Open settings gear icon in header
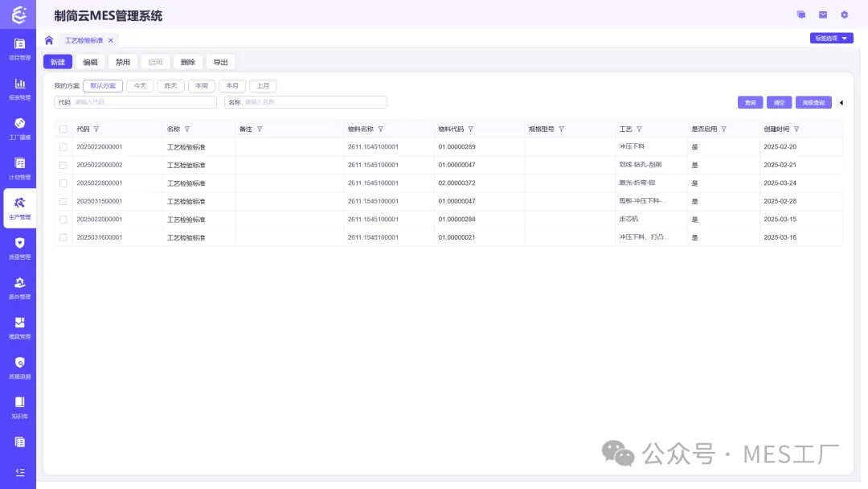The image size is (868, 489). (x=844, y=14)
